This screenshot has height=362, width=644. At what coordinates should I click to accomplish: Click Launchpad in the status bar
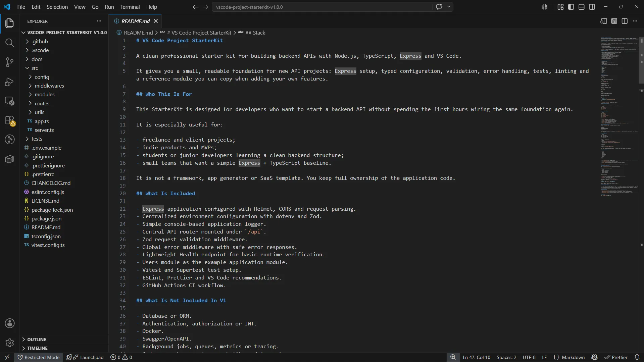click(85, 357)
